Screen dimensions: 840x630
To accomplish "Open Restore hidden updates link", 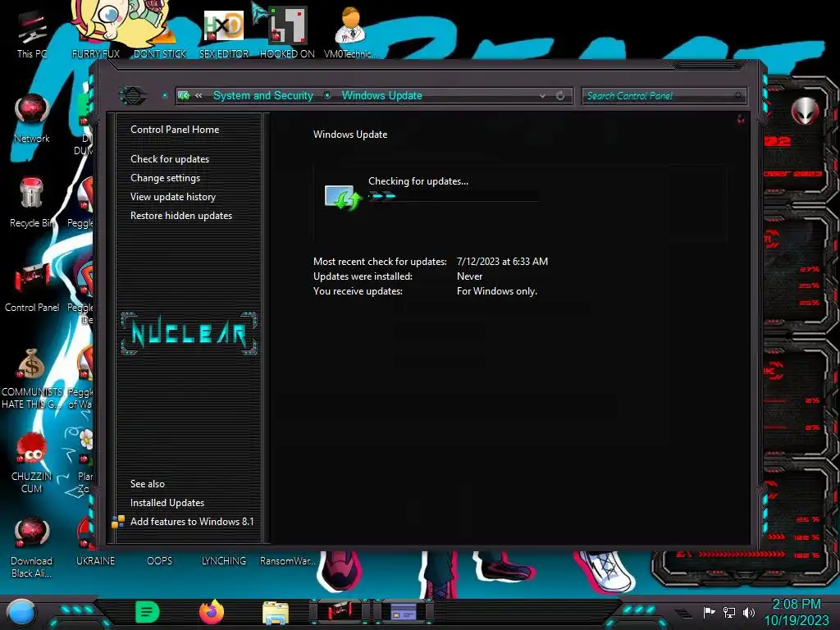I will (x=181, y=216).
